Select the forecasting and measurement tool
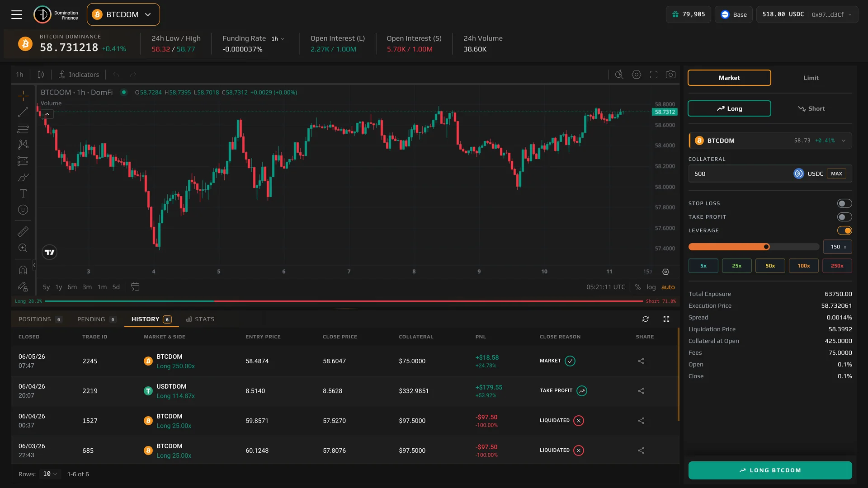The width and height of the screenshot is (868, 488). pyautogui.click(x=23, y=161)
